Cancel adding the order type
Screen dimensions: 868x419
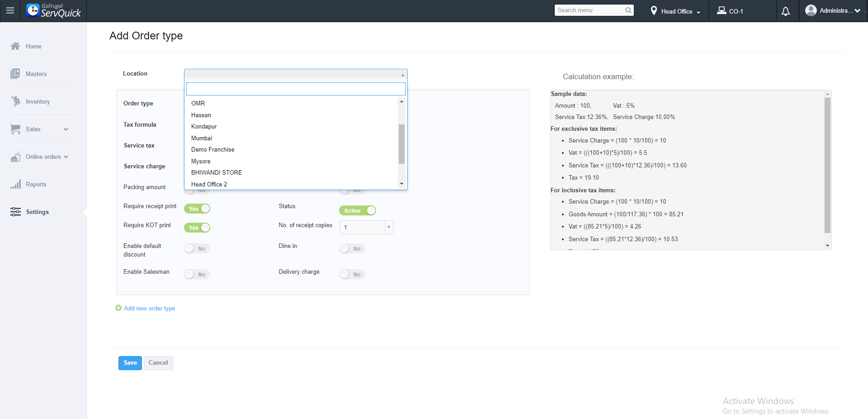[158, 363]
